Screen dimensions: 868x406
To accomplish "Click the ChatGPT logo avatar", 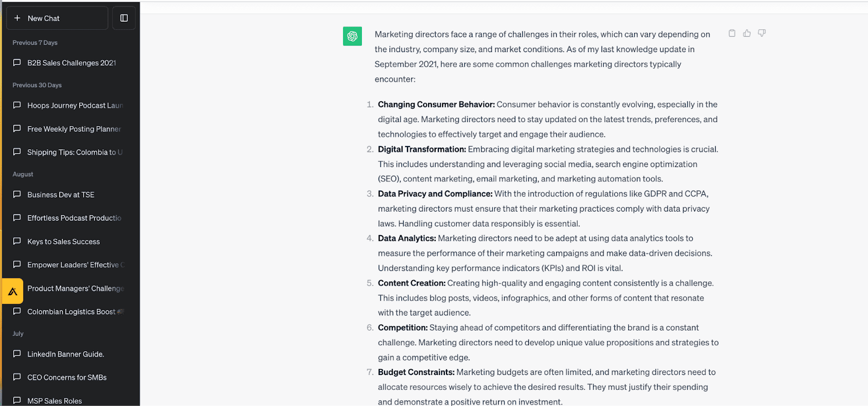I will point(352,36).
